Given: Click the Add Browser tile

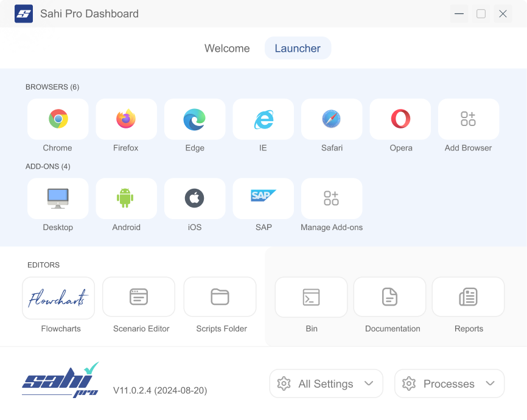Looking at the screenshot, I should 469,119.
